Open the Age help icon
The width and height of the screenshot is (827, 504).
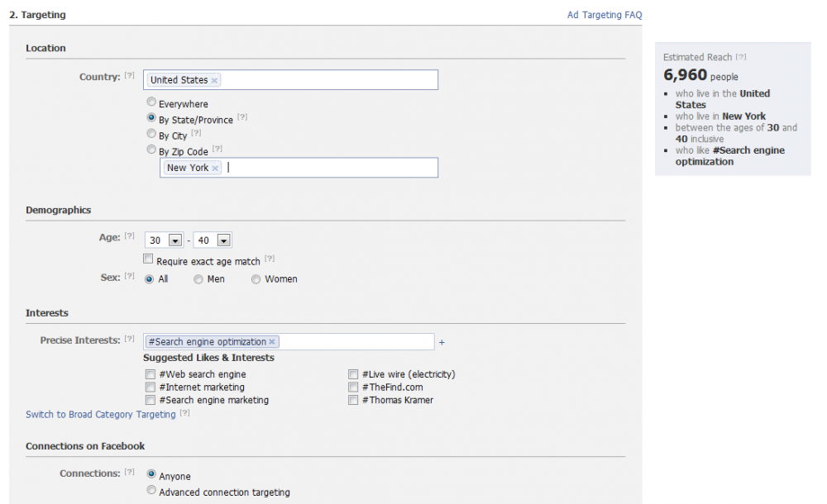pos(129,235)
